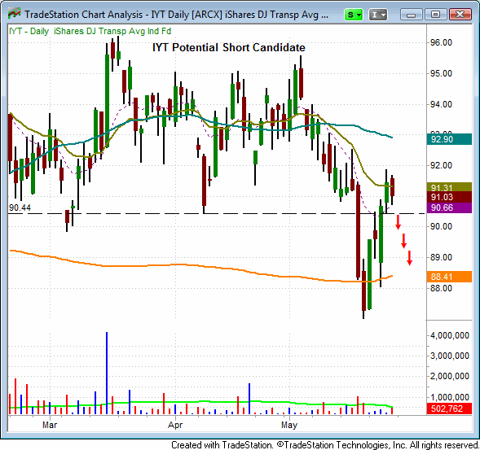Viewport: 480px width, 450px height.
Task: Click the dark red 91.03 last price label
Action: coord(449,197)
